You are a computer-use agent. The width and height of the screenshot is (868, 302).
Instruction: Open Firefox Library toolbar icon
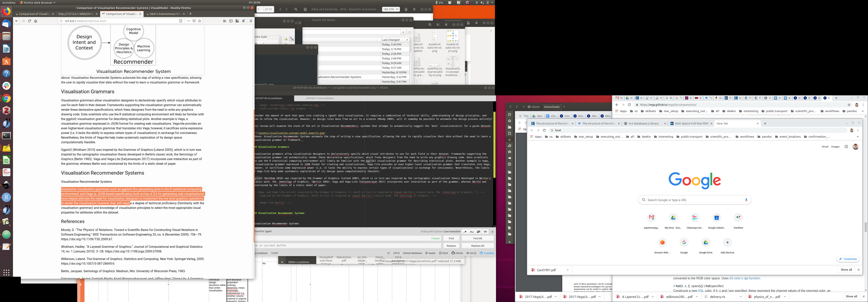pyautogui.click(x=225, y=21)
